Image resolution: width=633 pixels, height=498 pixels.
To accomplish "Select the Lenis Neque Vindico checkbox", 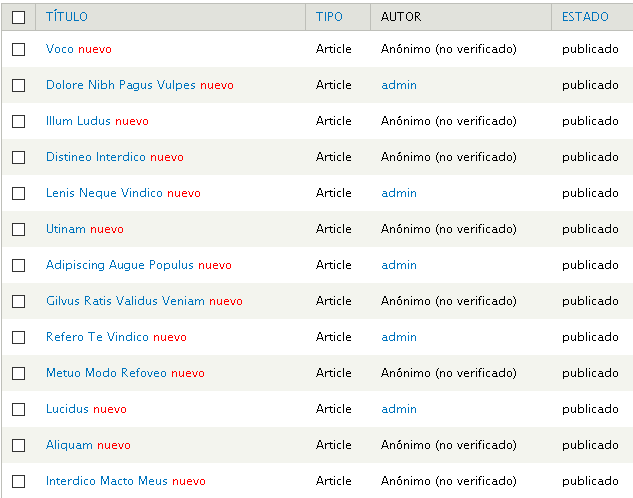I will point(19,193).
